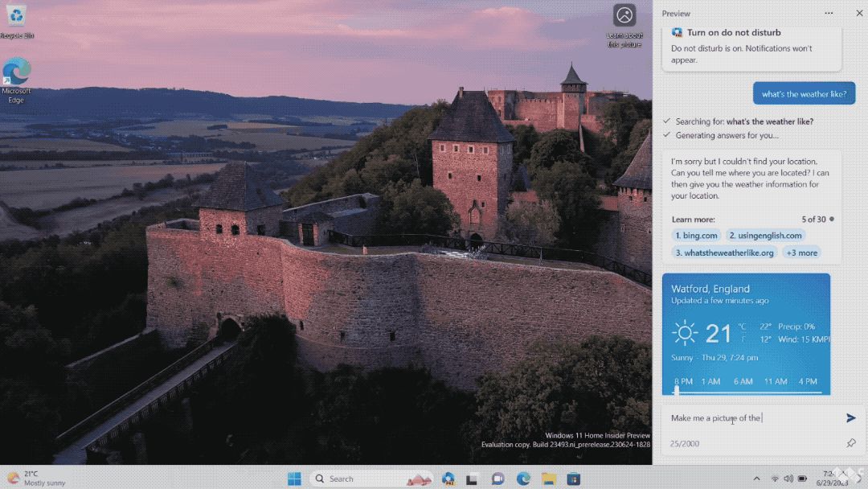The height and width of the screenshot is (489, 868).
Task: Click the volume icon in the system tray
Action: click(x=788, y=479)
